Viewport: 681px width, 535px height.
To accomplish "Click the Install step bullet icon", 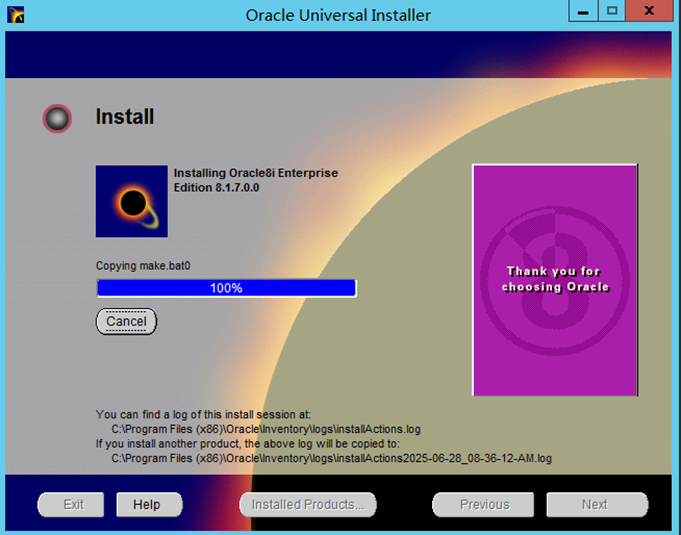I will [57, 118].
